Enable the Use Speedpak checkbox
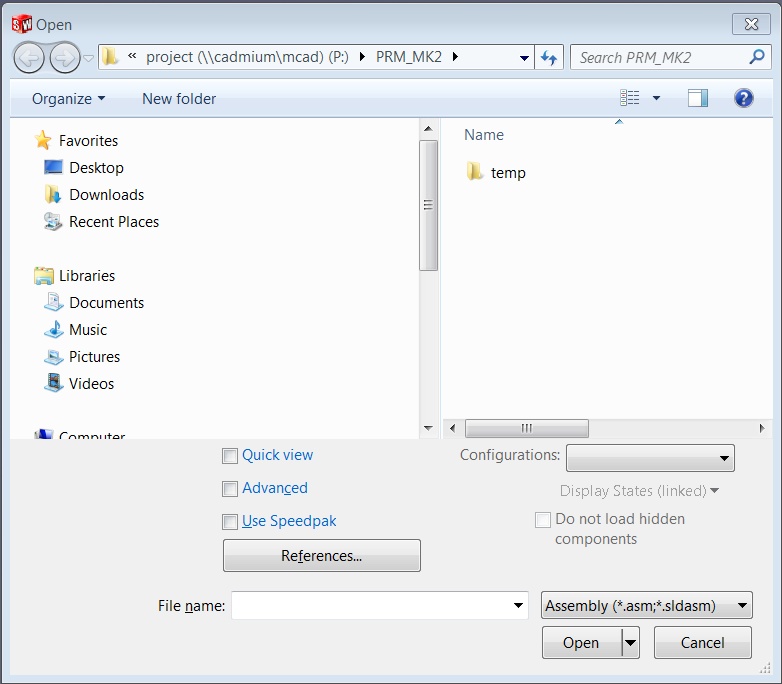The height and width of the screenshot is (684, 782). [230, 522]
